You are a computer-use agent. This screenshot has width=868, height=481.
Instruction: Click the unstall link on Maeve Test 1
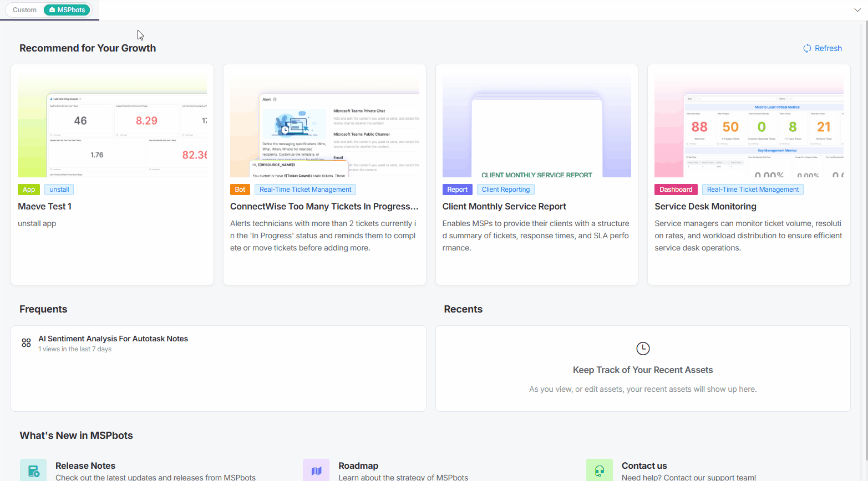(x=59, y=189)
